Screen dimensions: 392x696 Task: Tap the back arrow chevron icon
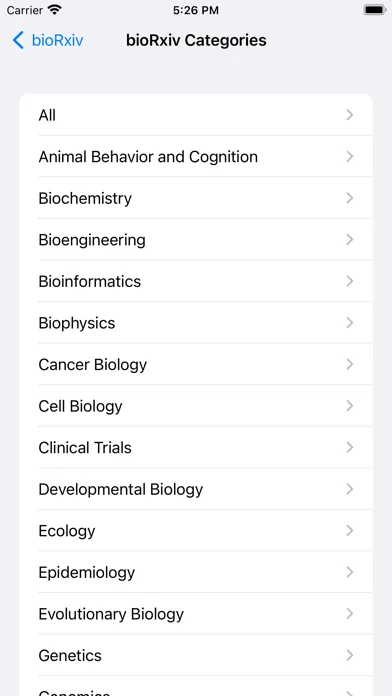click(x=18, y=40)
